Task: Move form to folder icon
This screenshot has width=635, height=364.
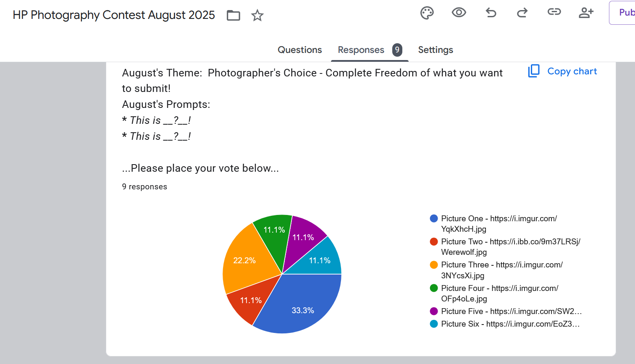Action: (x=234, y=16)
